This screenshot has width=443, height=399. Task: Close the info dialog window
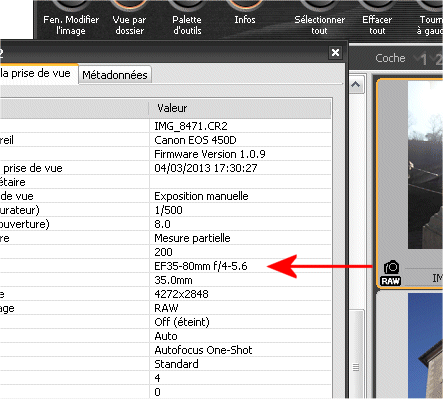335,52
